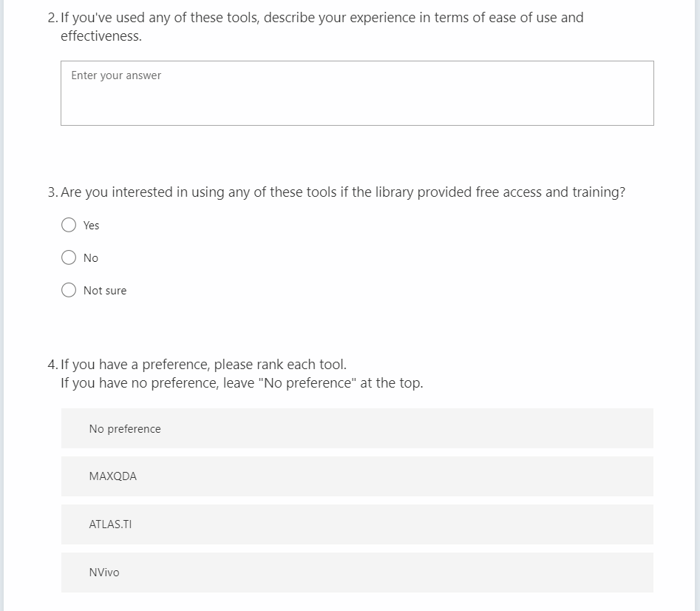Select the Yes radio button
Viewport: 700px width, 611px height.
point(69,225)
